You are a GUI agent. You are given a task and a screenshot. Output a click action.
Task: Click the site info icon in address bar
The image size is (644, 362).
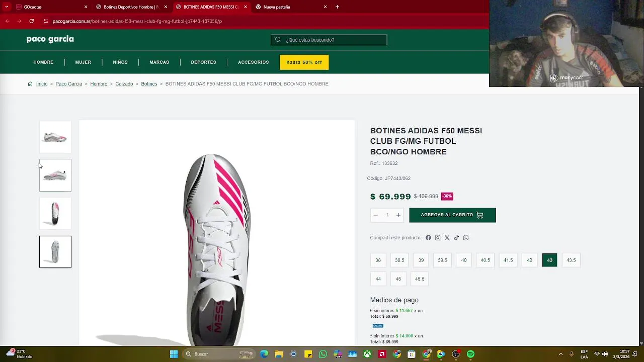pyautogui.click(x=46, y=21)
